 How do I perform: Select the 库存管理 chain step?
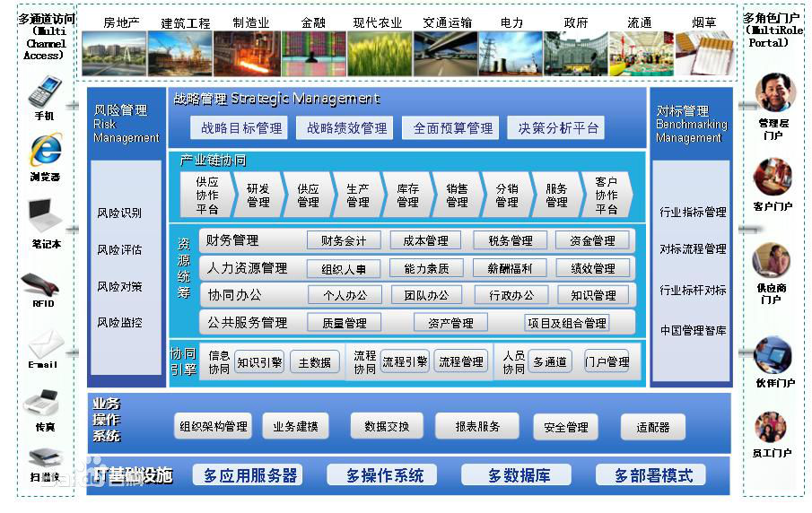pyautogui.click(x=407, y=196)
